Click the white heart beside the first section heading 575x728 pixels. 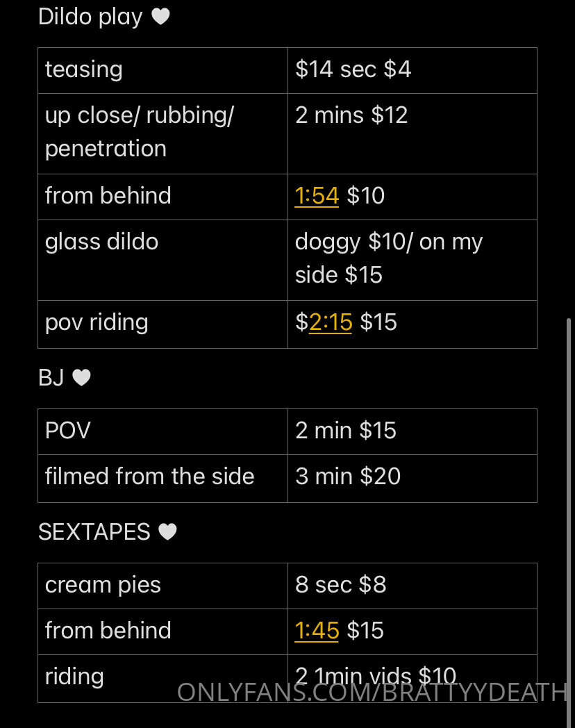[160, 17]
